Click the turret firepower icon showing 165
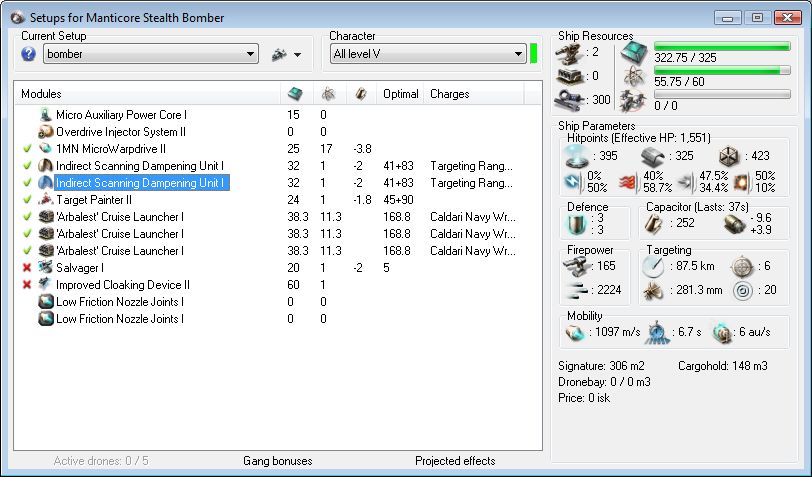The height and width of the screenshot is (477, 812). click(x=576, y=266)
